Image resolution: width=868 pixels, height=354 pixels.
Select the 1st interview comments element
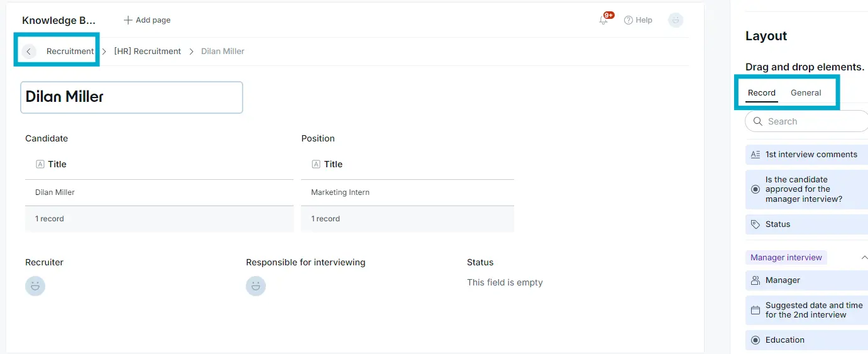click(807, 155)
